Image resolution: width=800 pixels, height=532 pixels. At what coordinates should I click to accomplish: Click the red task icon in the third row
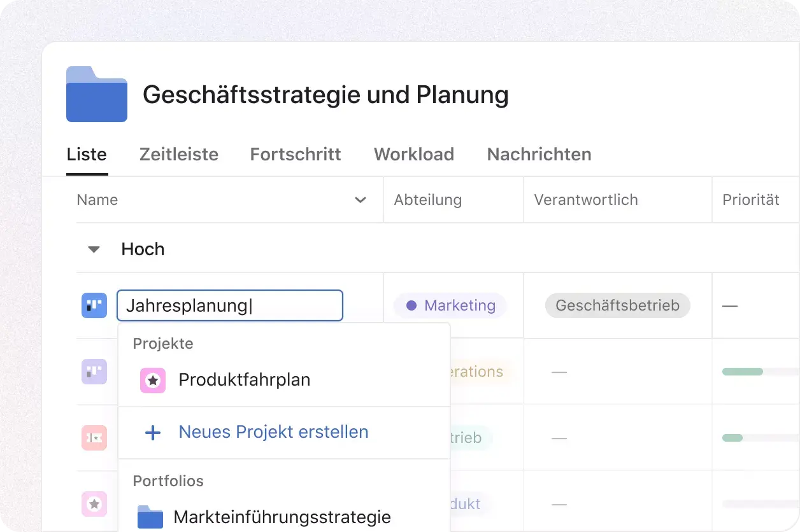94,438
